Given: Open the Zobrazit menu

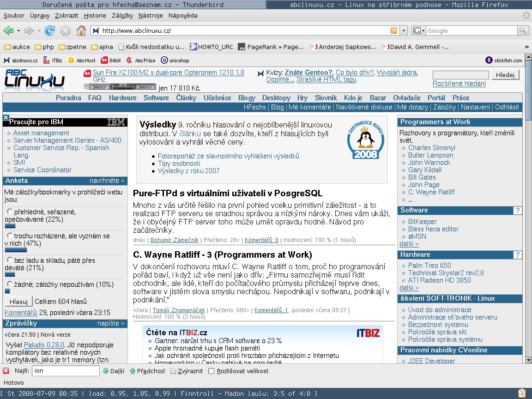Looking at the screenshot, I should click(x=66, y=16).
